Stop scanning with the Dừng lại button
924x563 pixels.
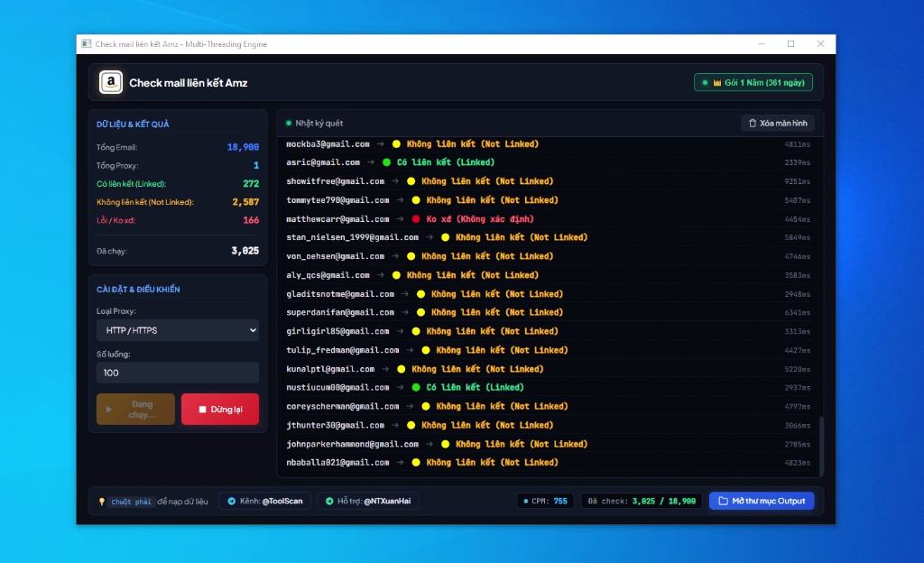click(x=220, y=410)
